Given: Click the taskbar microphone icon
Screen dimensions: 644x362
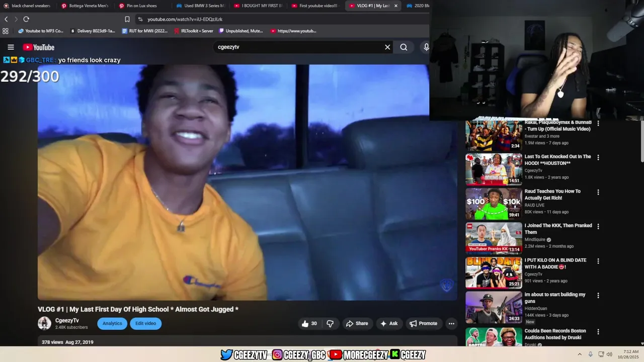Looking at the screenshot, I should tap(590, 354).
